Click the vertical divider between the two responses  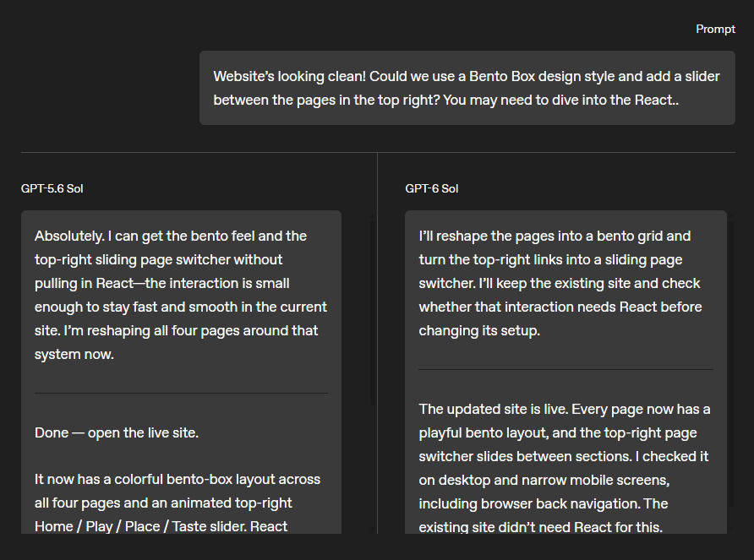(378, 343)
